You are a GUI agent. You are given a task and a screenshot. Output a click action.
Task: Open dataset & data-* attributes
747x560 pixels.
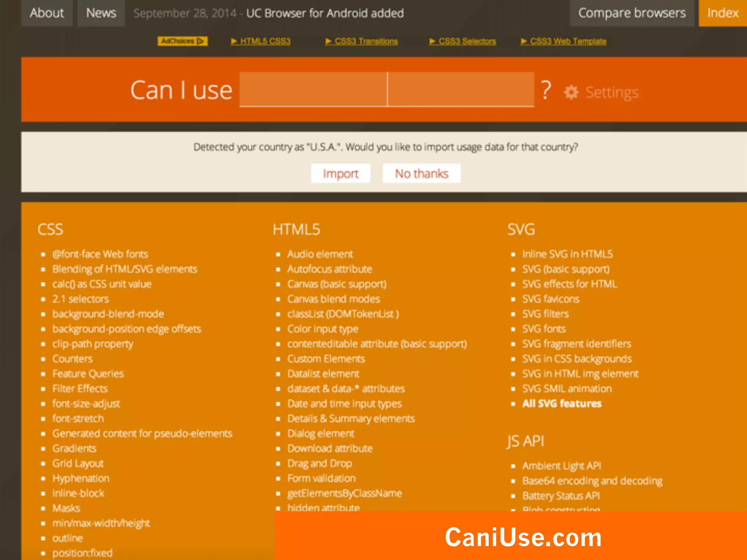pos(346,389)
